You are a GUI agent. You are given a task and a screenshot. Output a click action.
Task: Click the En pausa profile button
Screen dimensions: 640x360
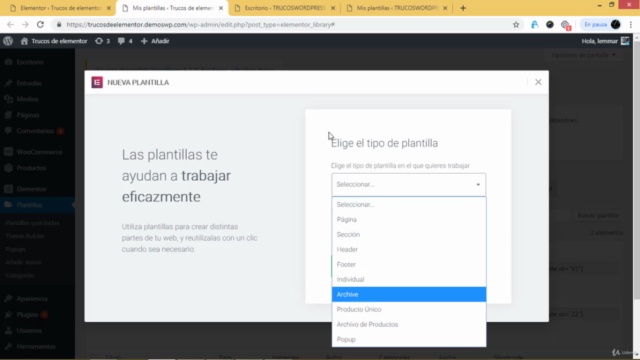pos(602,24)
